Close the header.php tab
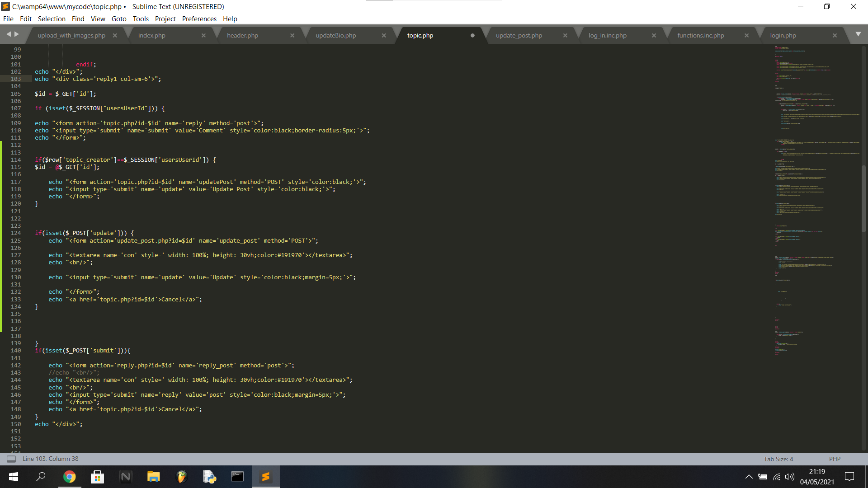The image size is (868, 488). click(292, 35)
